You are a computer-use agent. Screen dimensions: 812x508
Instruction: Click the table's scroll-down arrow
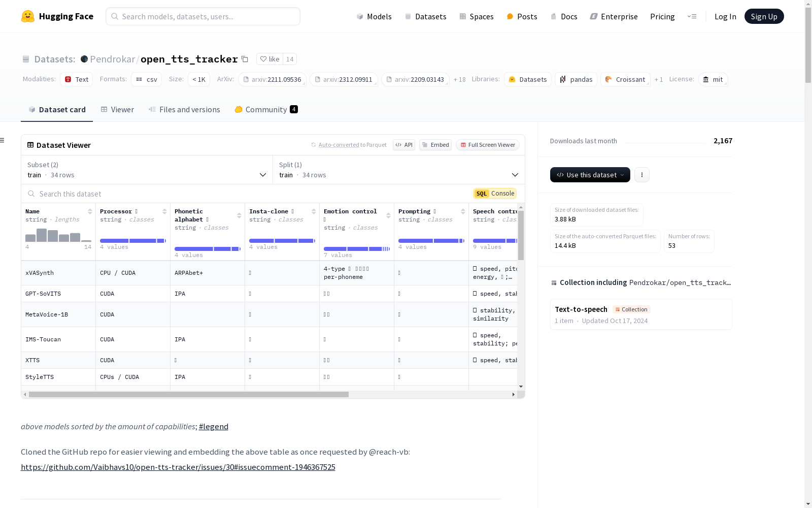521,387
